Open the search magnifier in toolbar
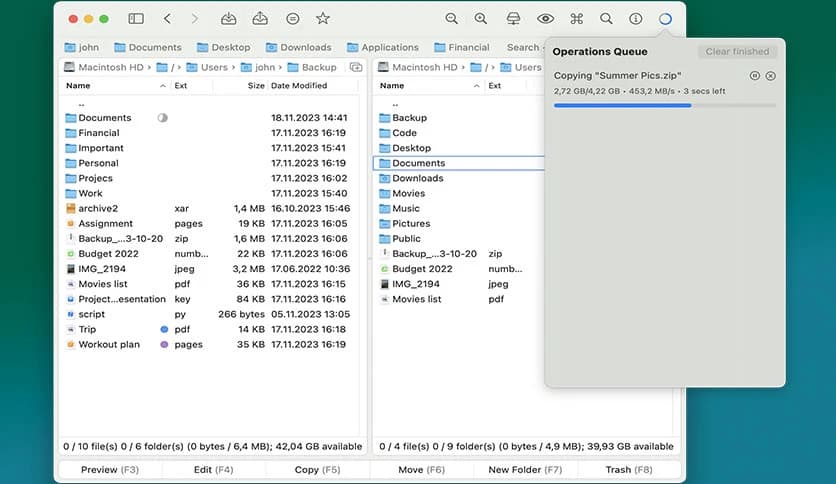The image size is (836, 484). (606, 18)
